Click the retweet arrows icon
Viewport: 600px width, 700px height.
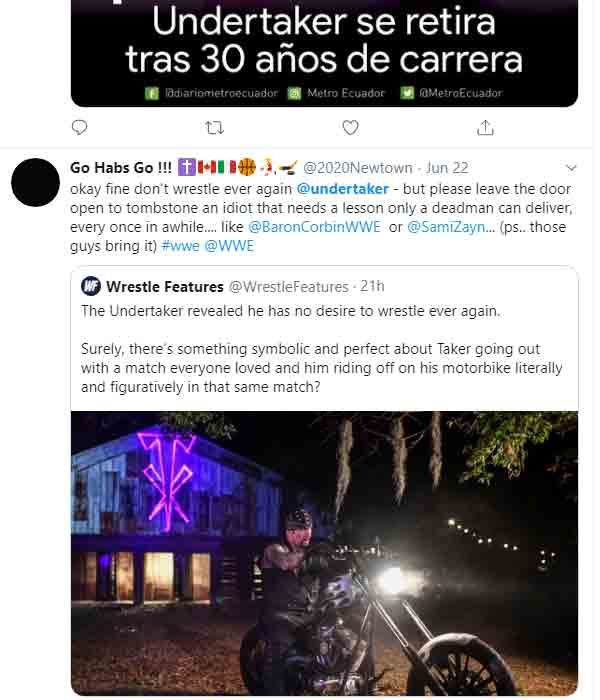[x=215, y=128]
